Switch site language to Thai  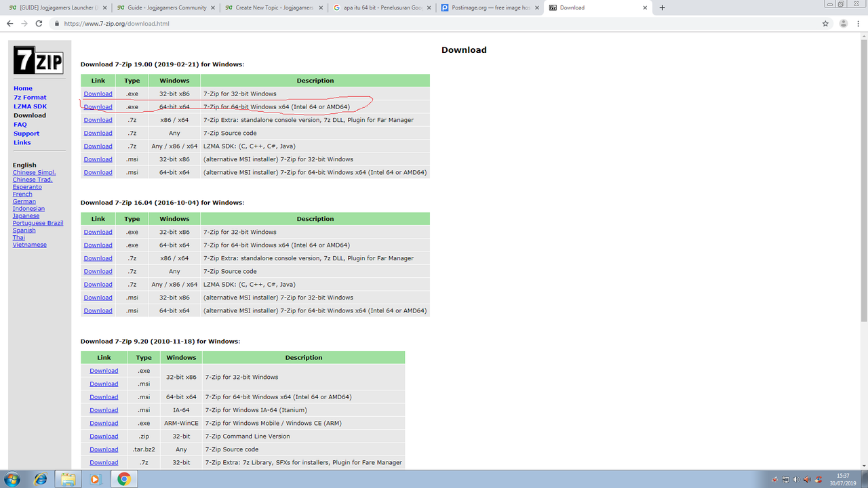click(x=19, y=237)
